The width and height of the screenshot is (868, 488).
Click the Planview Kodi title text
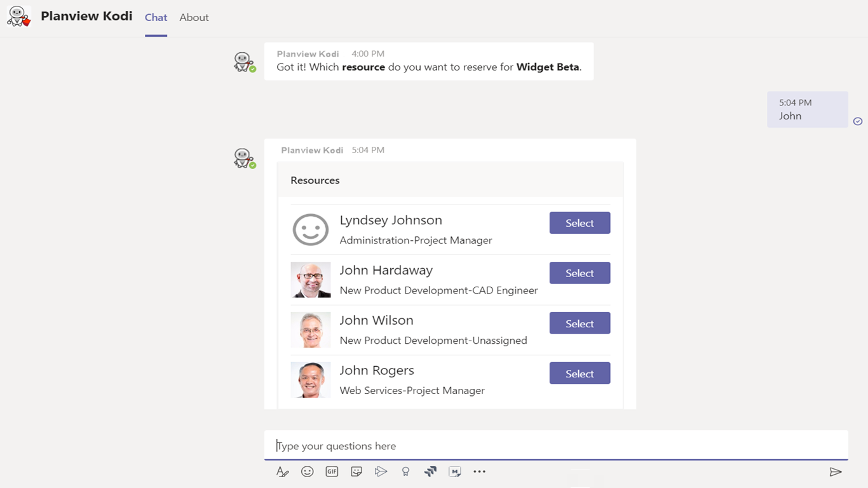click(x=86, y=17)
